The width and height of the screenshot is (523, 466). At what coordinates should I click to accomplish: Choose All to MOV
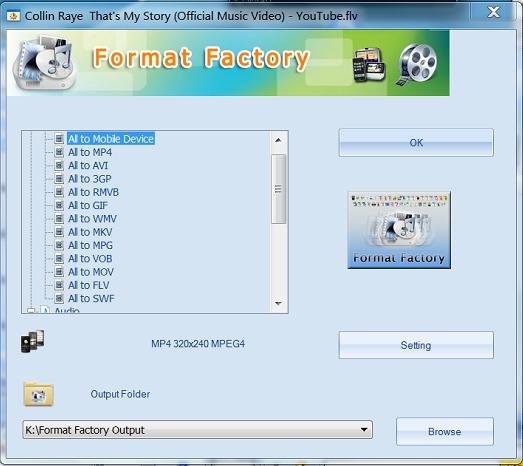91,272
